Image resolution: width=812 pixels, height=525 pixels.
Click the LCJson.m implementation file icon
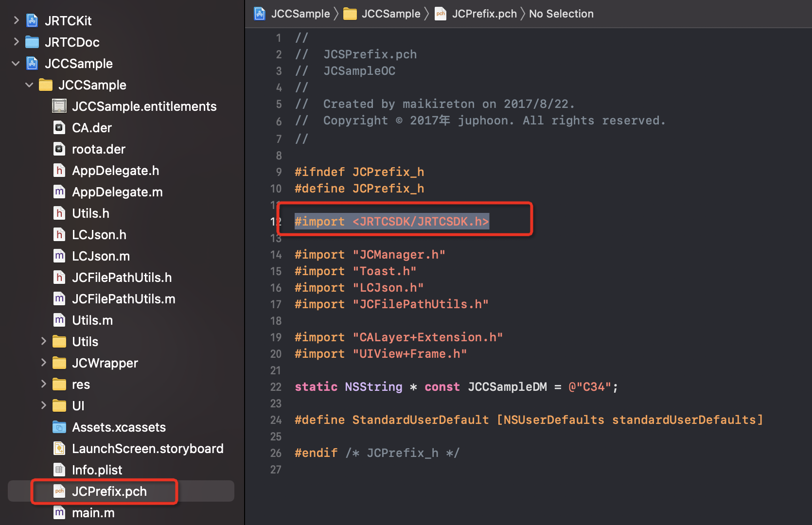pyautogui.click(x=59, y=256)
